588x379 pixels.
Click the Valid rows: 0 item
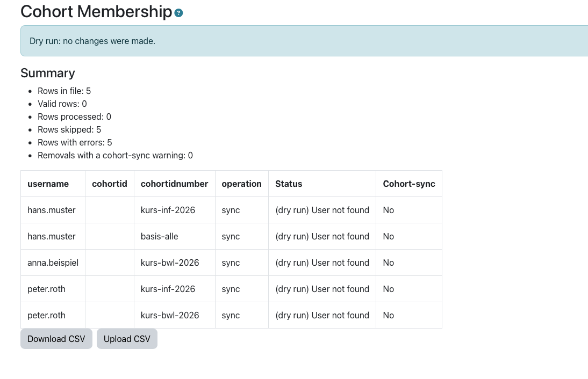62,104
